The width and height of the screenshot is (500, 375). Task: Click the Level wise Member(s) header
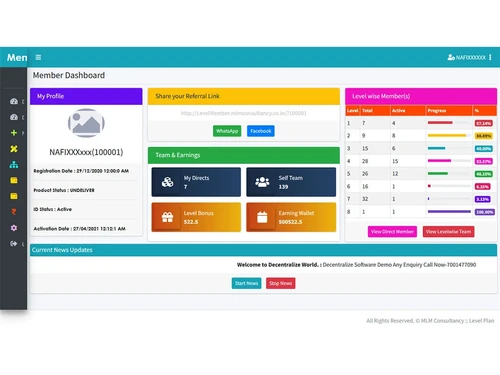(x=421, y=96)
